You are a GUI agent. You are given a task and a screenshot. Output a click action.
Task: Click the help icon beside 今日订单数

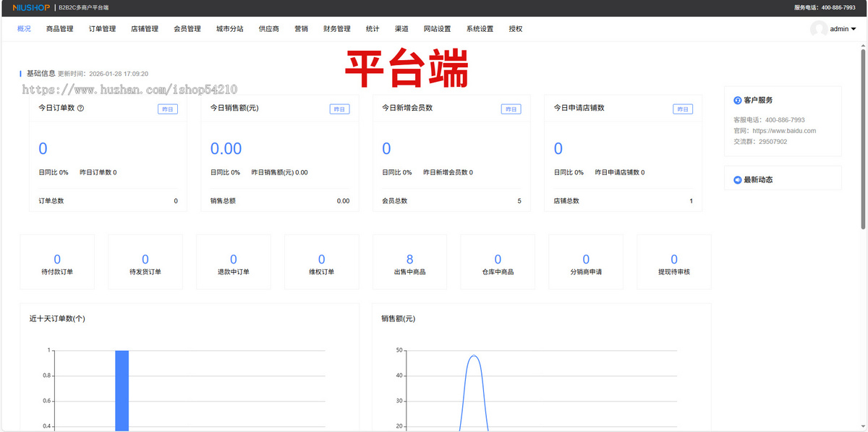point(80,109)
